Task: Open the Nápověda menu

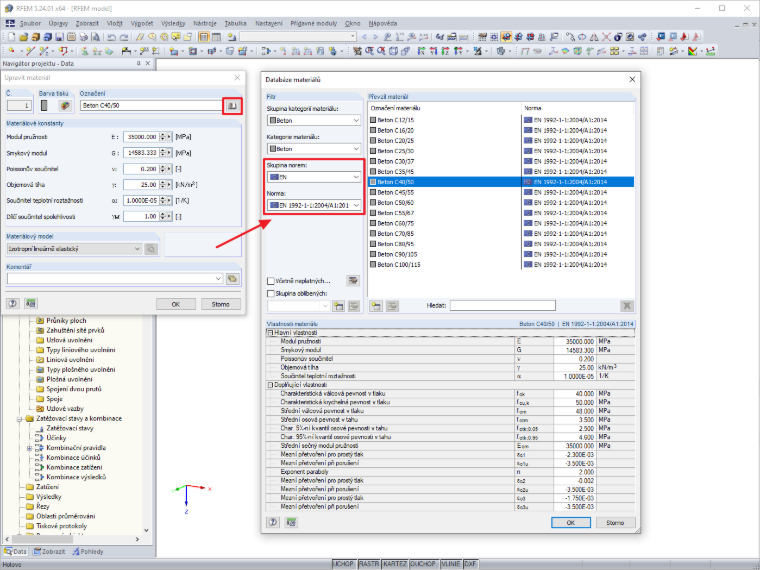Action: tap(382, 23)
